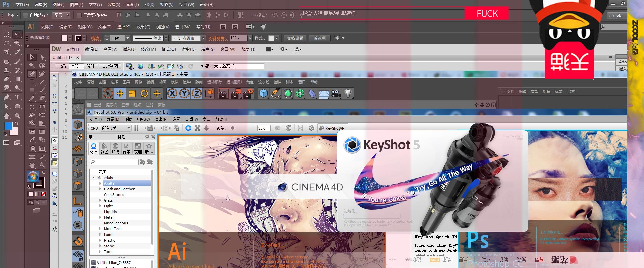Image resolution: width=644 pixels, height=268 pixels.
Task: Click the Tmall search input field
Action: (x=382, y=13)
